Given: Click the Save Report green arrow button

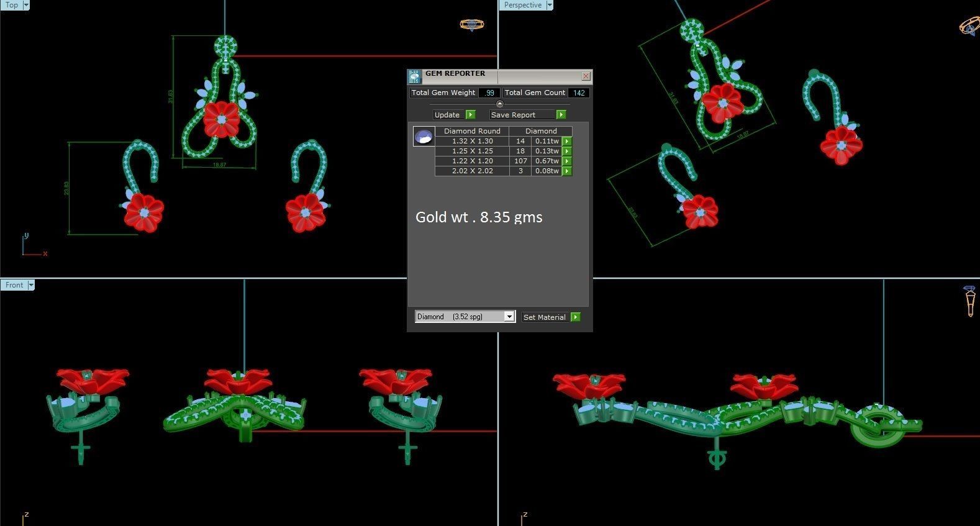Looking at the screenshot, I should point(561,115).
